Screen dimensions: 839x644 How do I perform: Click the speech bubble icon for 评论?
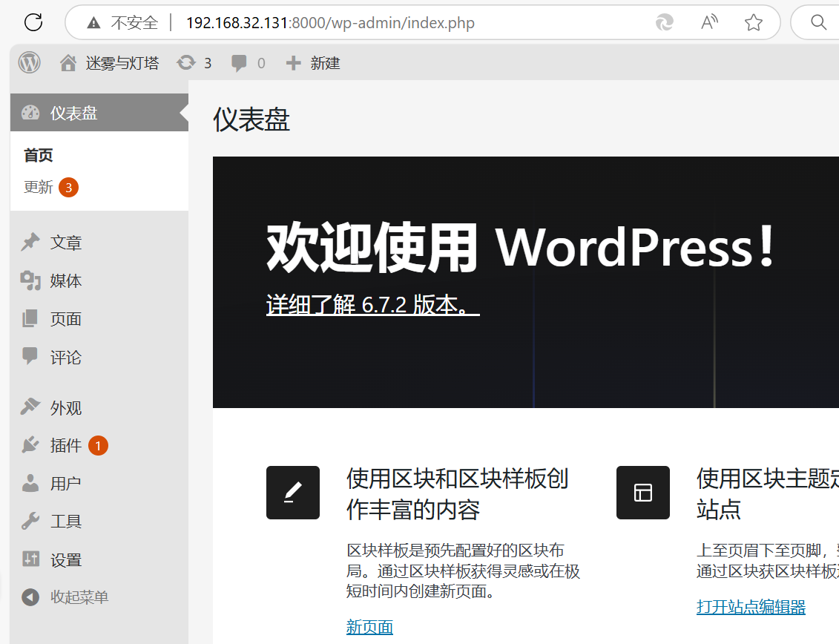click(30, 356)
